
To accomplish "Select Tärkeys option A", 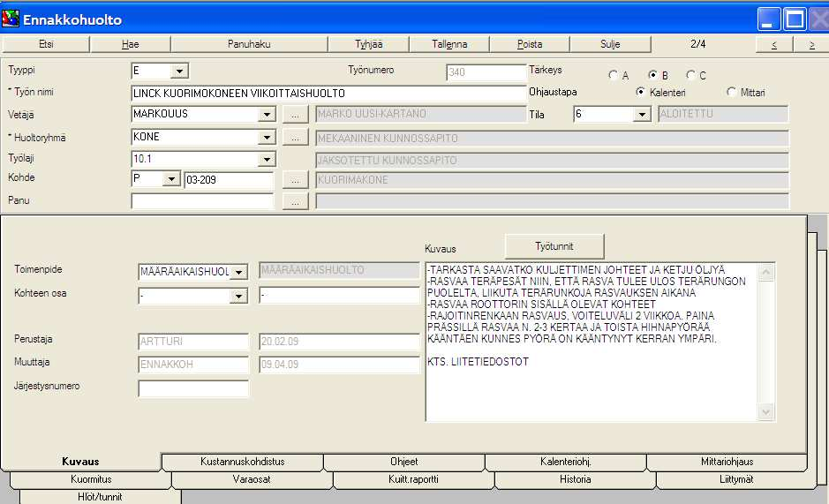I will point(613,75).
